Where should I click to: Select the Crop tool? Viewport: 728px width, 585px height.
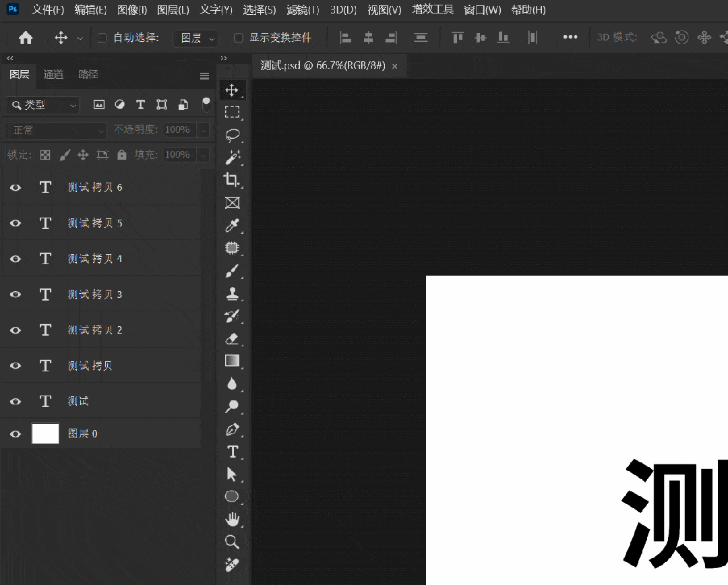pyautogui.click(x=232, y=180)
